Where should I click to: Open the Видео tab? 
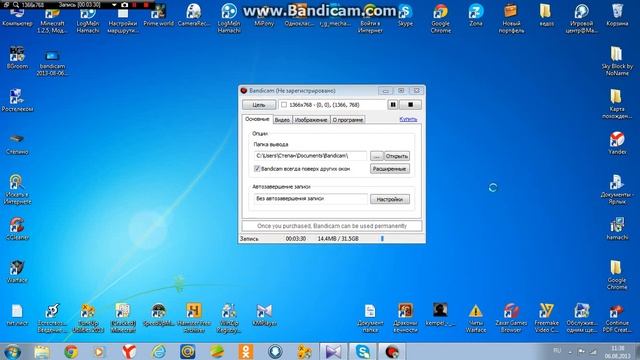pos(282,120)
